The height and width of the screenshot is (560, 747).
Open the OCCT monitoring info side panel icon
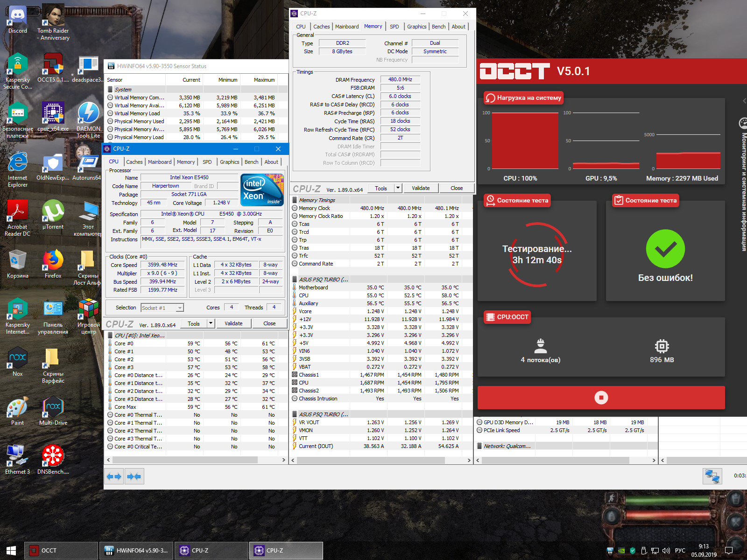(743, 123)
